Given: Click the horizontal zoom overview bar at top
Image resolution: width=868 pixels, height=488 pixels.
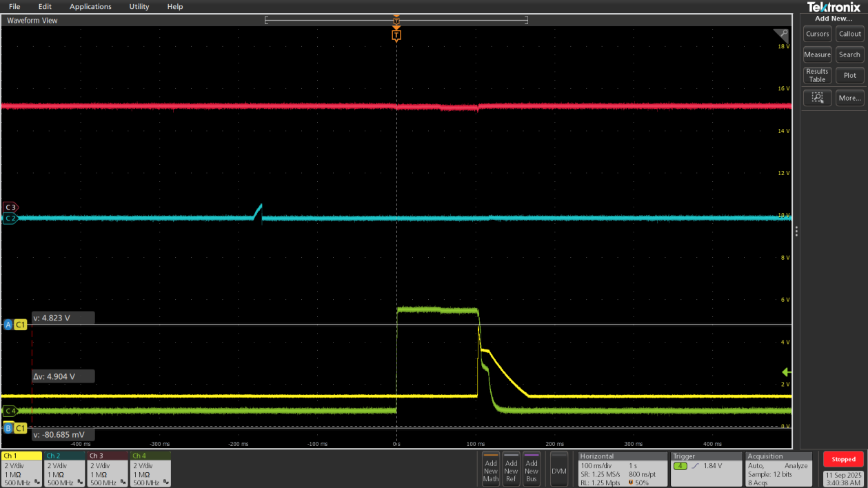Looking at the screenshot, I should coord(396,20).
